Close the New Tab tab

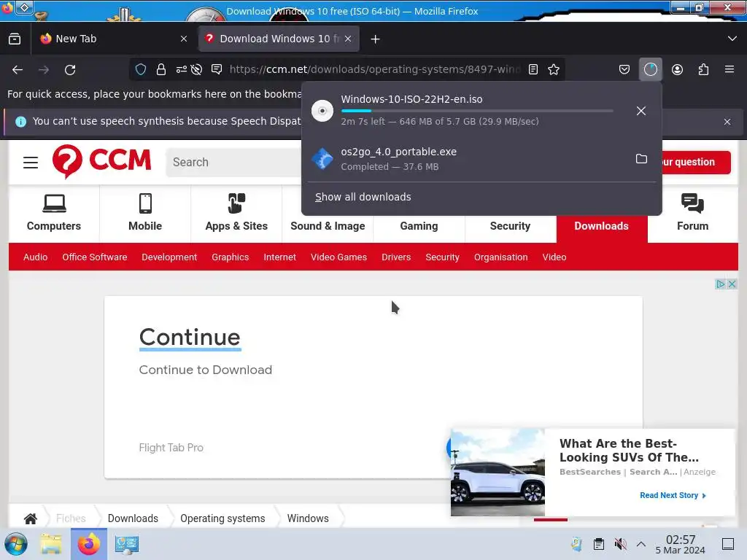pos(184,39)
